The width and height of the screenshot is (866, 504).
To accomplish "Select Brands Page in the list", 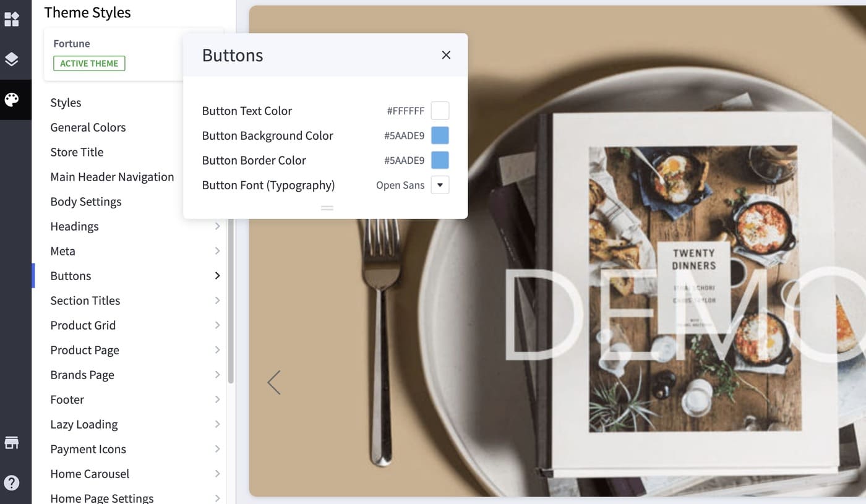I will click(82, 375).
